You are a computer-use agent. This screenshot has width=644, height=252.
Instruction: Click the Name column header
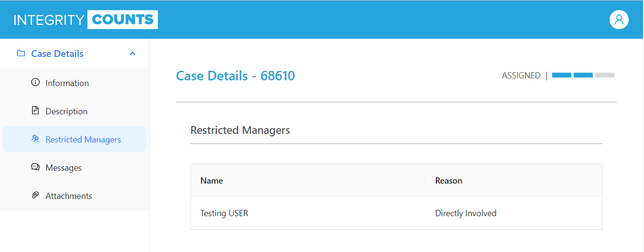211,181
